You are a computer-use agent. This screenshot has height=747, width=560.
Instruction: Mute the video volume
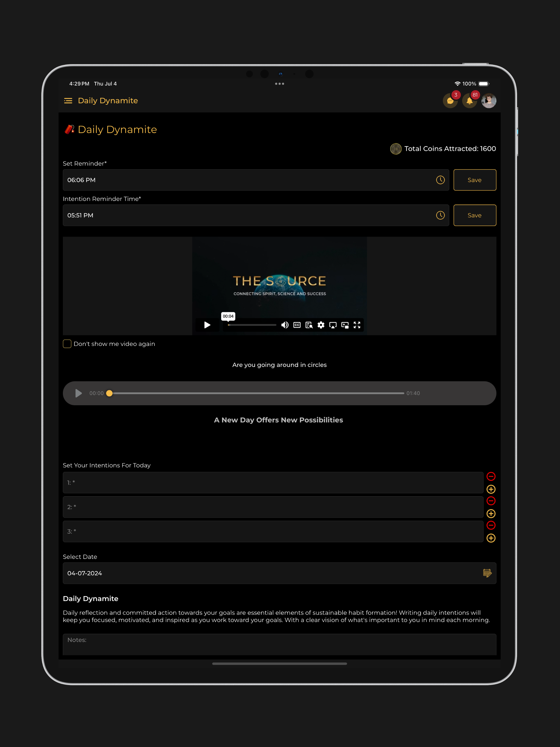pos(285,325)
